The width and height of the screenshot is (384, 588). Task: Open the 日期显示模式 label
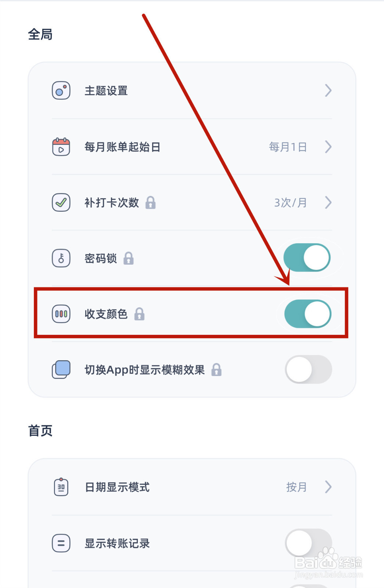click(x=117, y=487)
